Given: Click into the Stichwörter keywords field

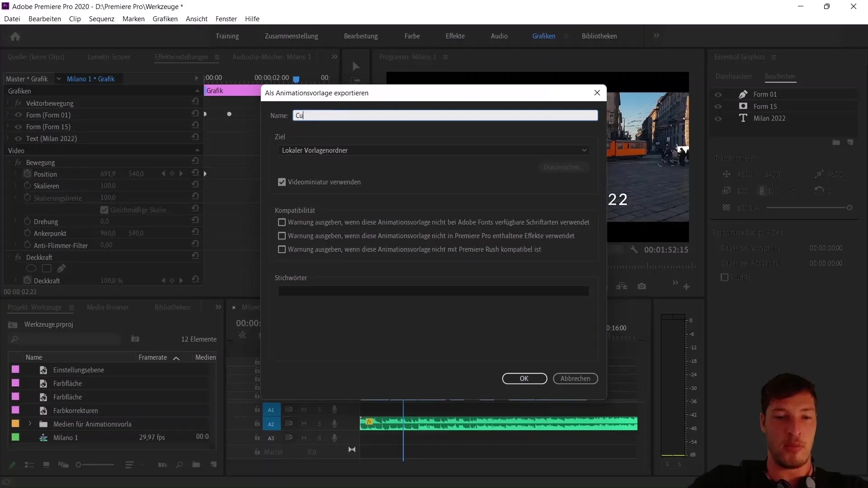Looking at the screenshot, I should coord(434,291).
